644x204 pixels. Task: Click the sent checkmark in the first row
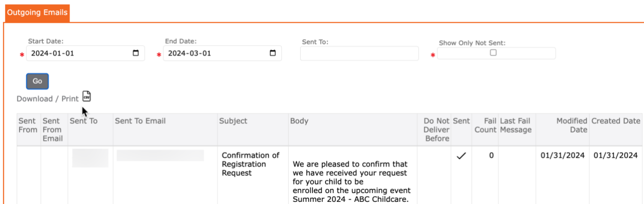pos(461,156)
